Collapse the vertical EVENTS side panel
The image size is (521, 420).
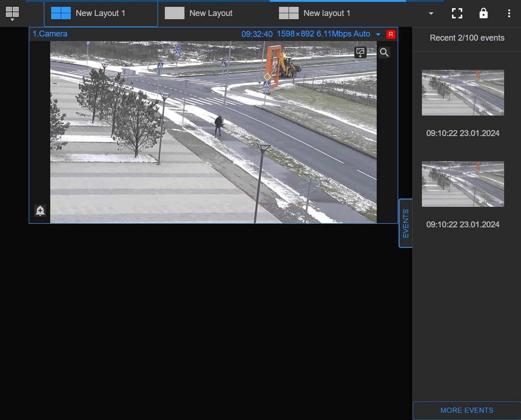coord(405,223)
